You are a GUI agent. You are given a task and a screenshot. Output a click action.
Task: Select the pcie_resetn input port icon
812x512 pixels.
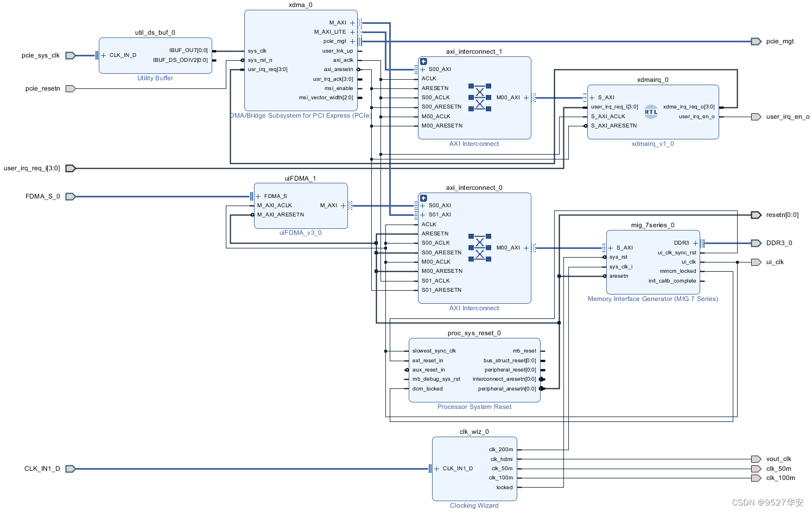point(71,88)
